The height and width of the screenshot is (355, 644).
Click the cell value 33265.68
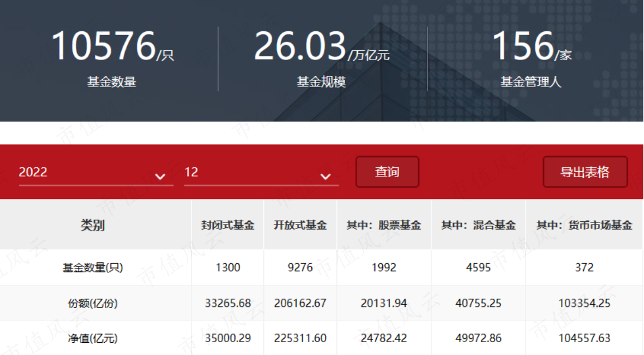[228, 303]
